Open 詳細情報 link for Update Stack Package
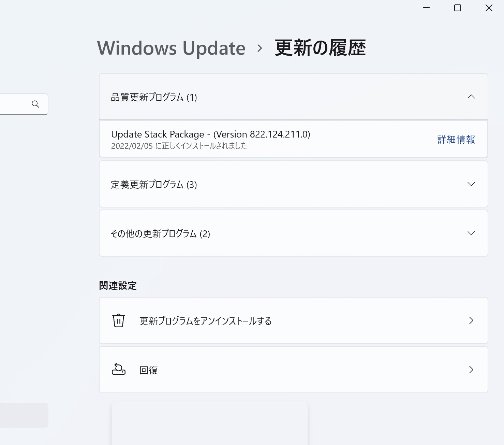This screenshot has height=445, width=504. tap(456, 140)
